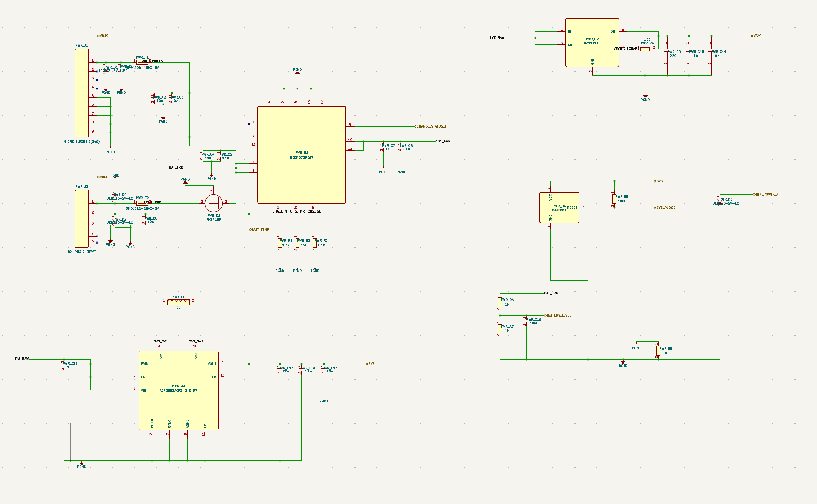Viewport: 817px width, 504px height.
Task: Click the BAT_PRDT label near PWR_C4
Action: (x=177, y=167)
